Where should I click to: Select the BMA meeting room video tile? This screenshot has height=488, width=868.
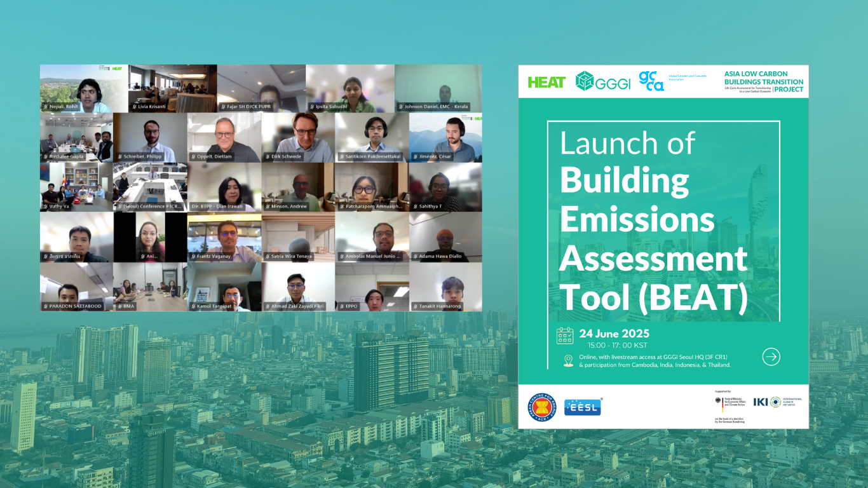point(150,286)
